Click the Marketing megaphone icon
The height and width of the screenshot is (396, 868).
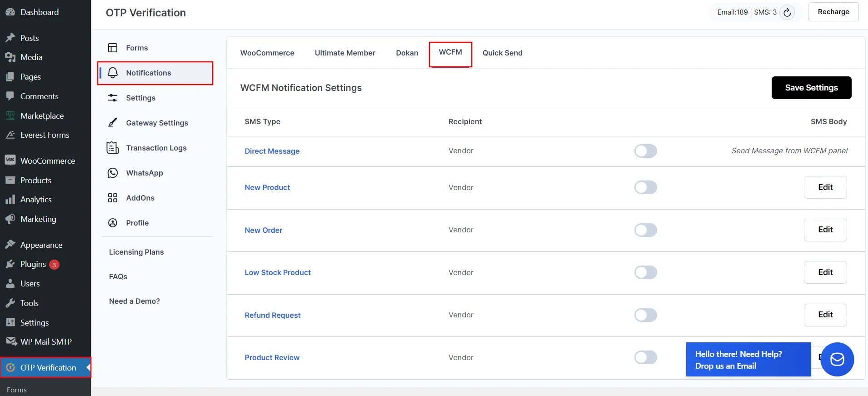(10, 219)
